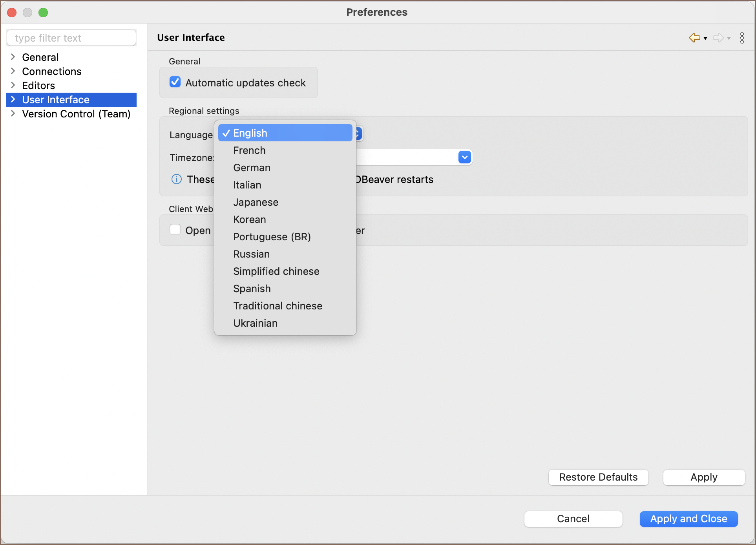
Task: Click the back navigation arrow icon
Action: (x=694, y=38)
